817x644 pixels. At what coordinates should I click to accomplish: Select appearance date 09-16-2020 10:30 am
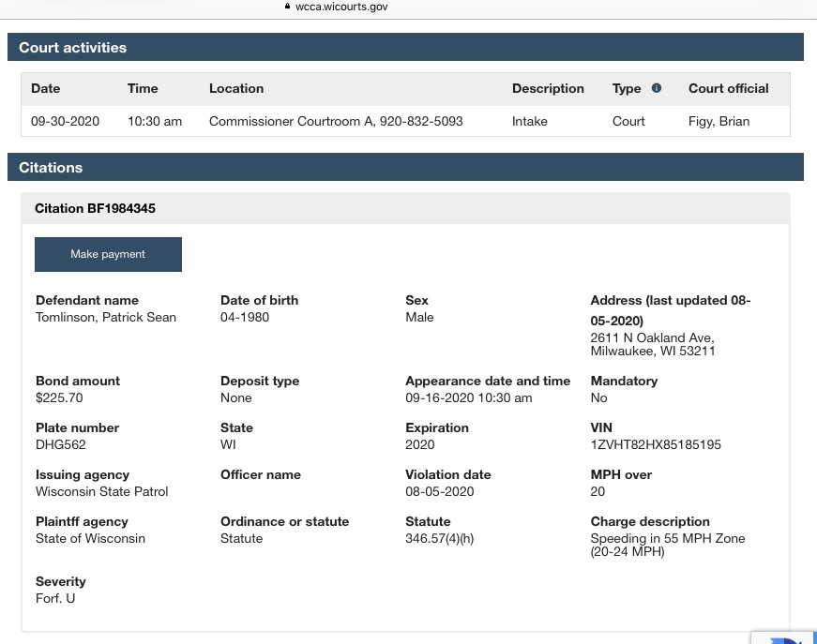pos(469,397)
